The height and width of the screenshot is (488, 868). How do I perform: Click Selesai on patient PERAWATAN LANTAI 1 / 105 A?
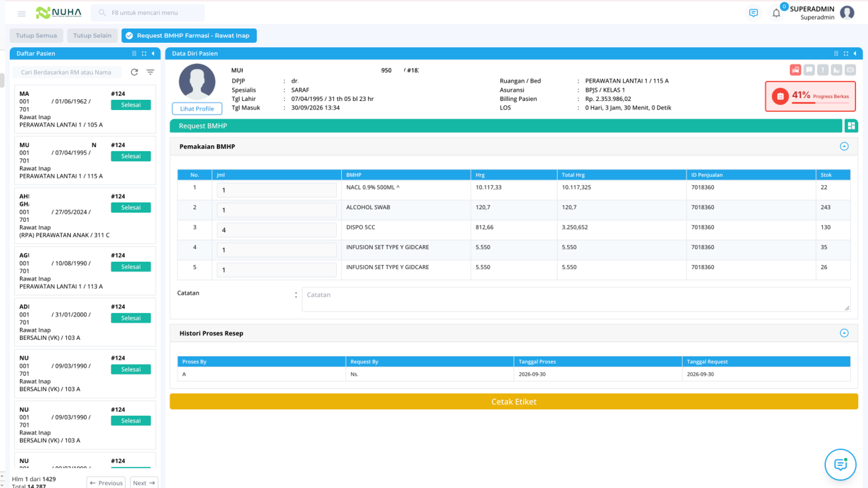click(x=131, y=105)
